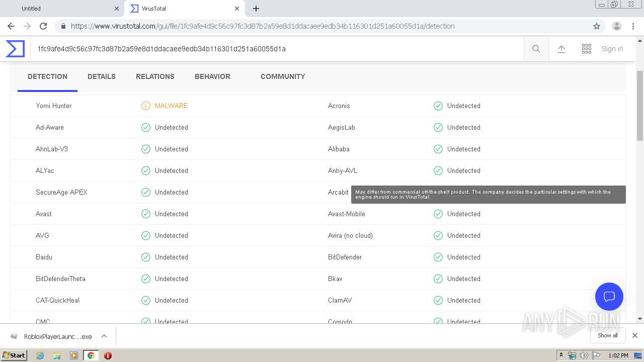Click the CAT-QuickHeal engine name
The image size is (644, 362).
click(57, 300)
